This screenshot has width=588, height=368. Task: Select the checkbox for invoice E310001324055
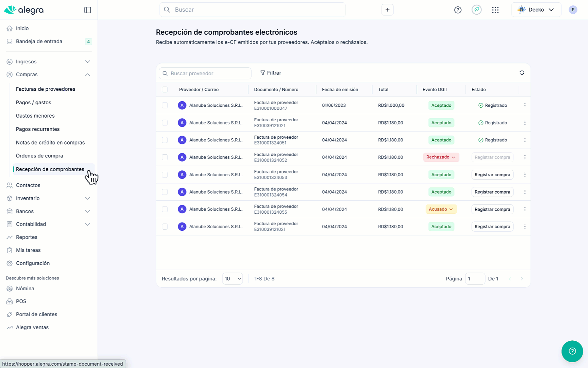coord(165,209)
